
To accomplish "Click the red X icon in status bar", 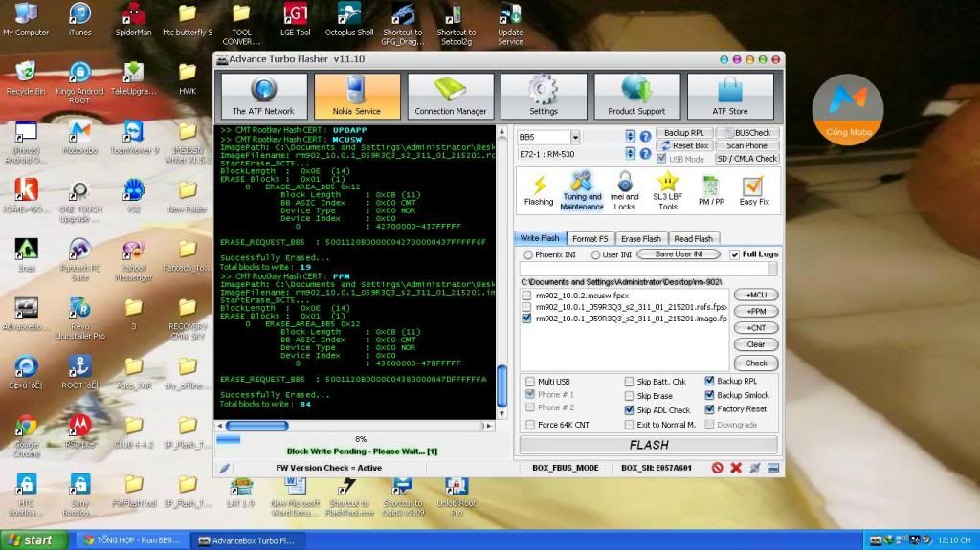I will [x=736, y=468].
